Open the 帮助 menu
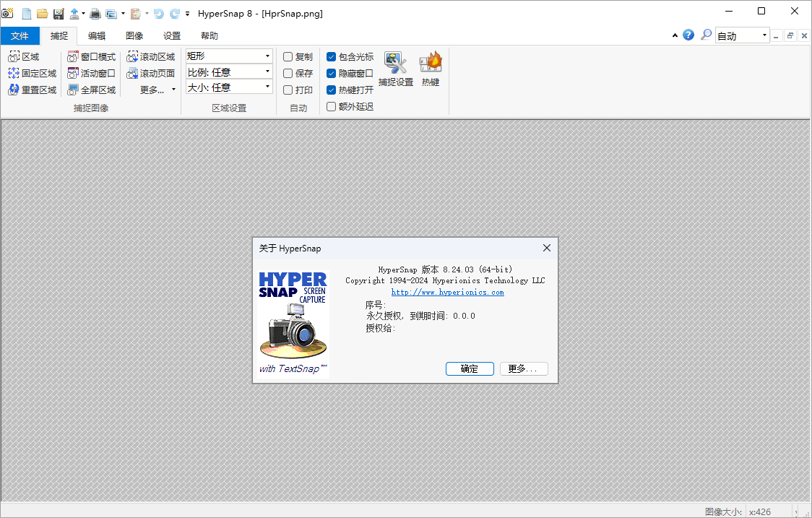 210,35
